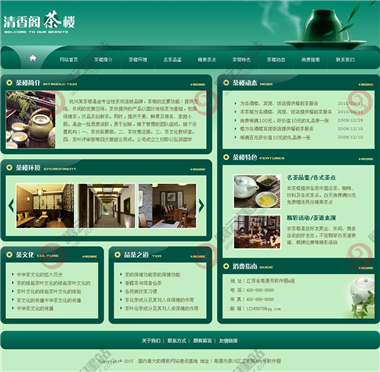
Task: Click circle bullet icon beside 茶楼动态 heading
Action: pyautogui.click(x=226, y=82)
